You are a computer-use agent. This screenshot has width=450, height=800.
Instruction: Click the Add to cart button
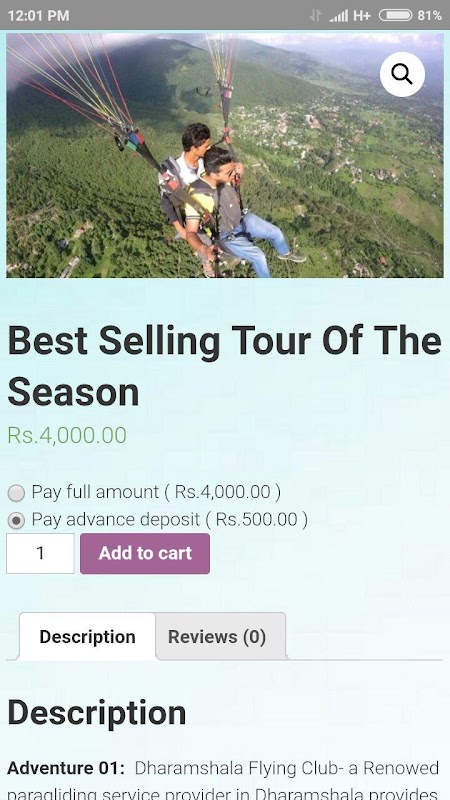145,554
